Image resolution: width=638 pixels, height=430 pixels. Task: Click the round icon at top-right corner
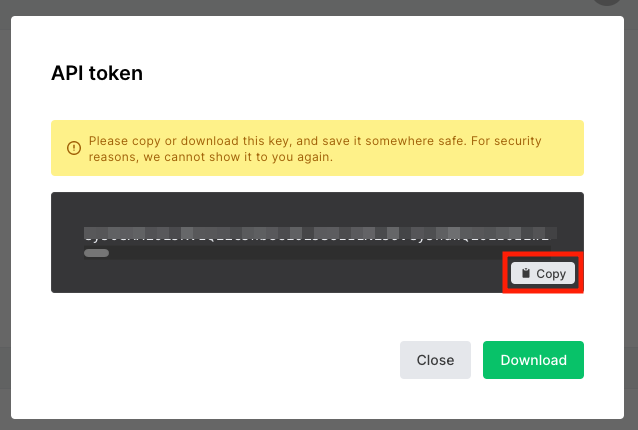[607, 2]
